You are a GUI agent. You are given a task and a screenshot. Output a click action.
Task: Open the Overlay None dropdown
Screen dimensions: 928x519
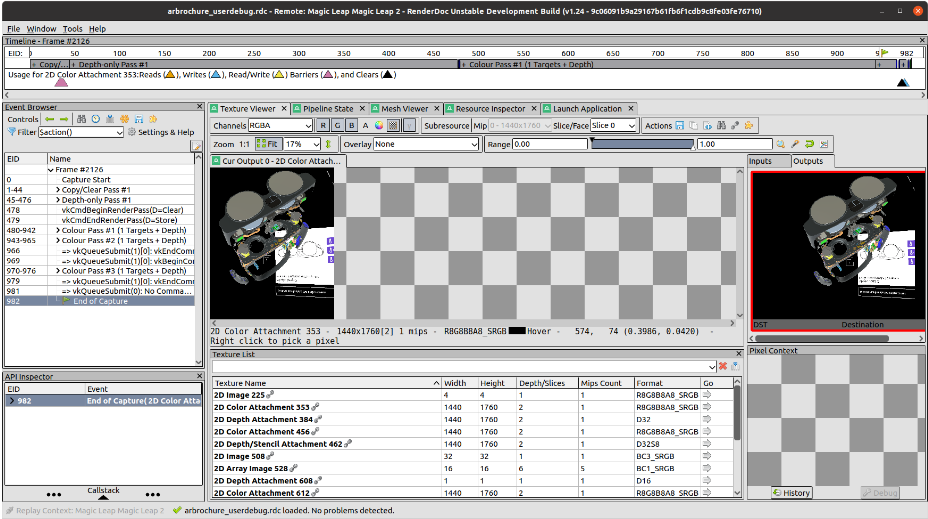coord(426,144)
